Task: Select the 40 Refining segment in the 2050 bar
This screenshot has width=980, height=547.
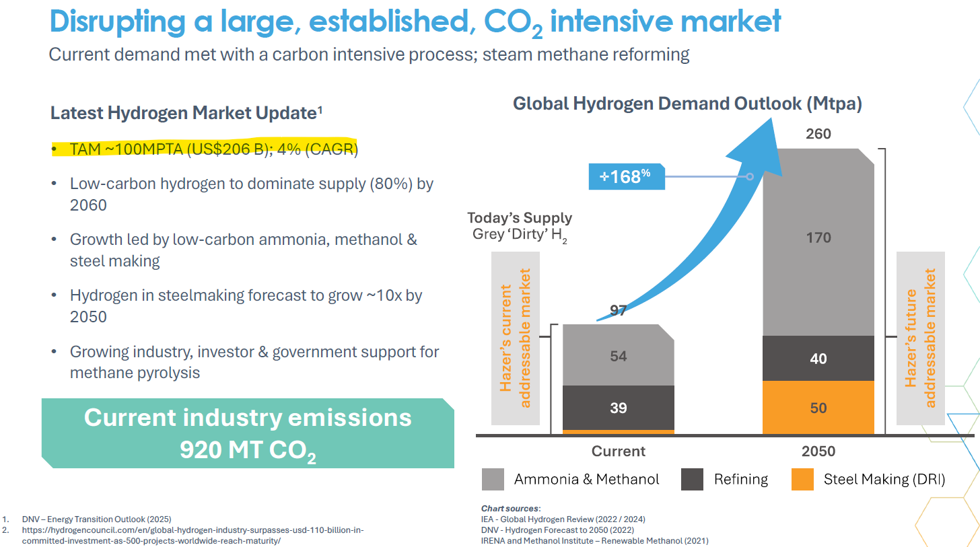Action: [818, 359]
